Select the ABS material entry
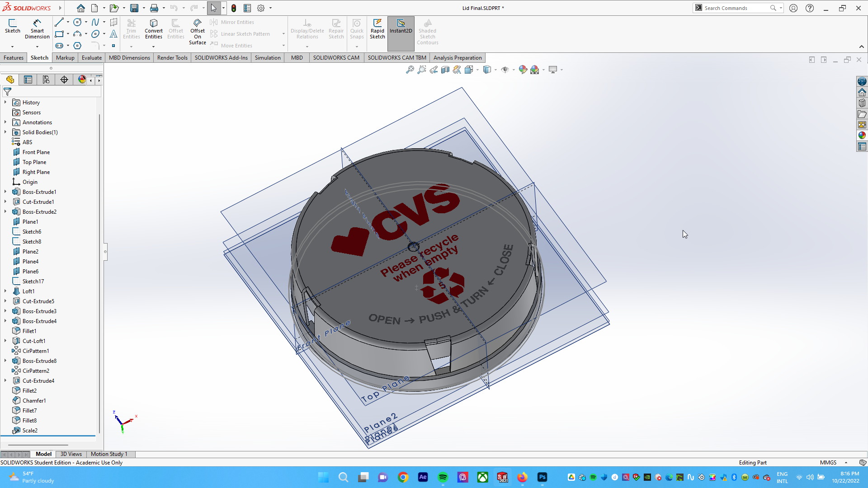The width and height of the screenshot is (868, 488). (27, 142)
